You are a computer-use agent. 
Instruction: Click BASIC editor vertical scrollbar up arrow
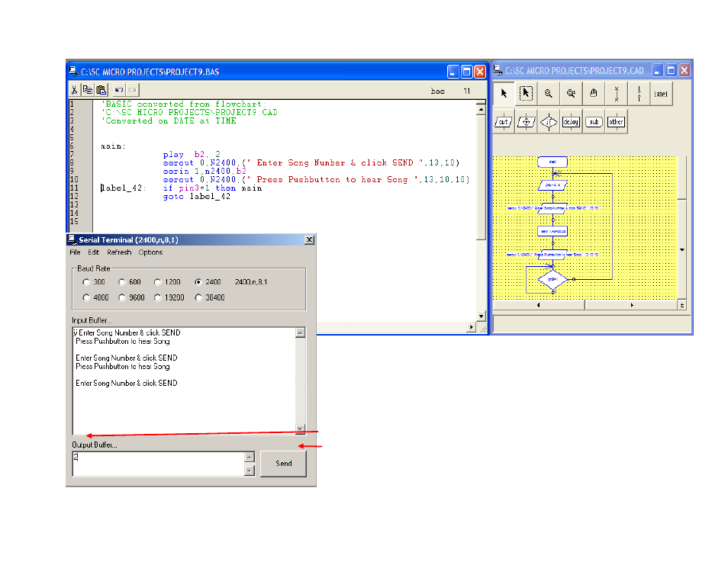pos(481,110)
